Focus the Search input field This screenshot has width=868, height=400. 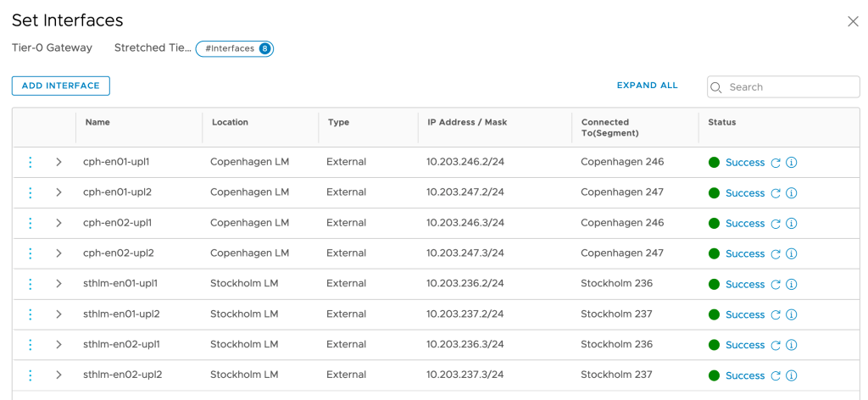[x=790, y=87]
